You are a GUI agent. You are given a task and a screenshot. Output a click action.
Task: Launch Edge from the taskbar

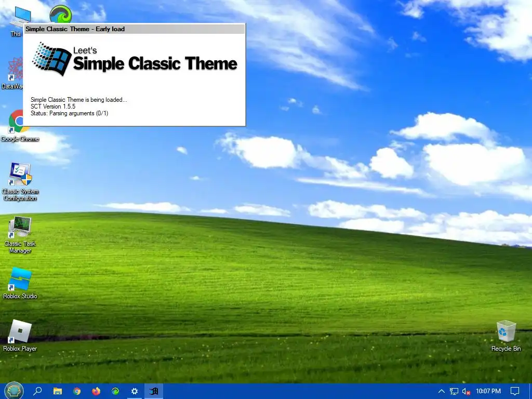(x=115, y=391)
